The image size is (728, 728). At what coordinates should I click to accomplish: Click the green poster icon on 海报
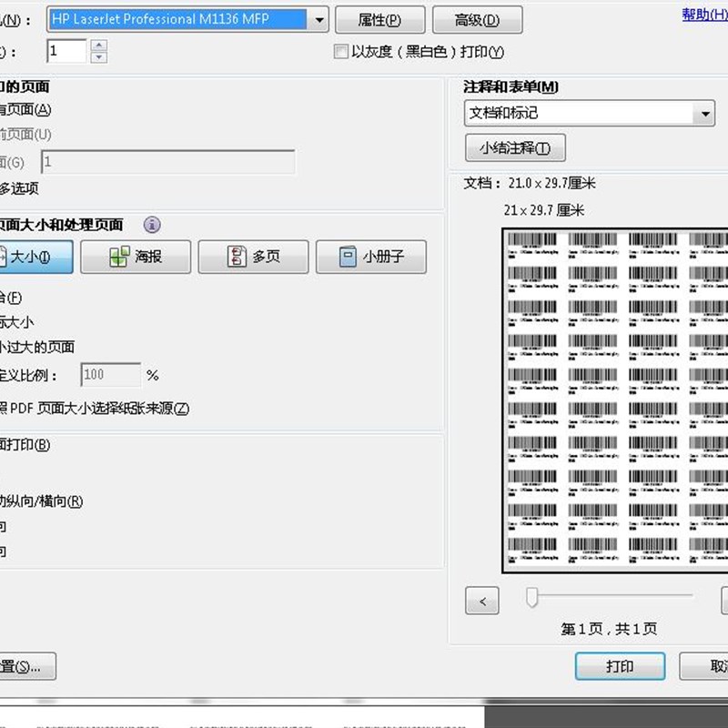tap(119, 257)
